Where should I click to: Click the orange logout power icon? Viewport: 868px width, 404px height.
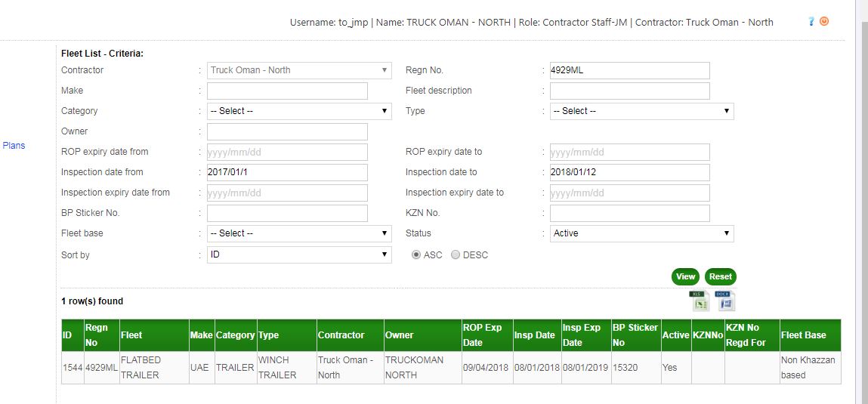[824, 22]
